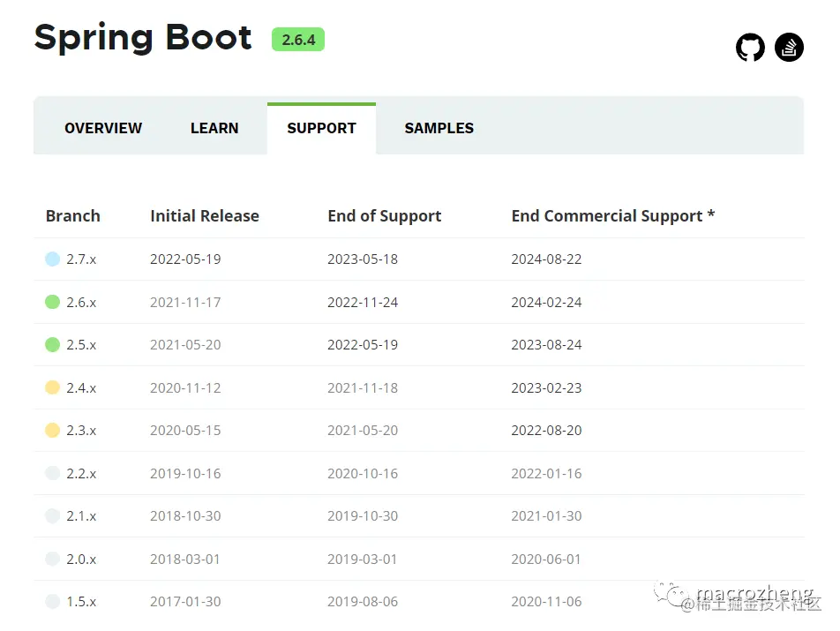Click the yellow status dot for 2.4.x
This screenshot has height=631, width=840.
click(x=53, y=387)
